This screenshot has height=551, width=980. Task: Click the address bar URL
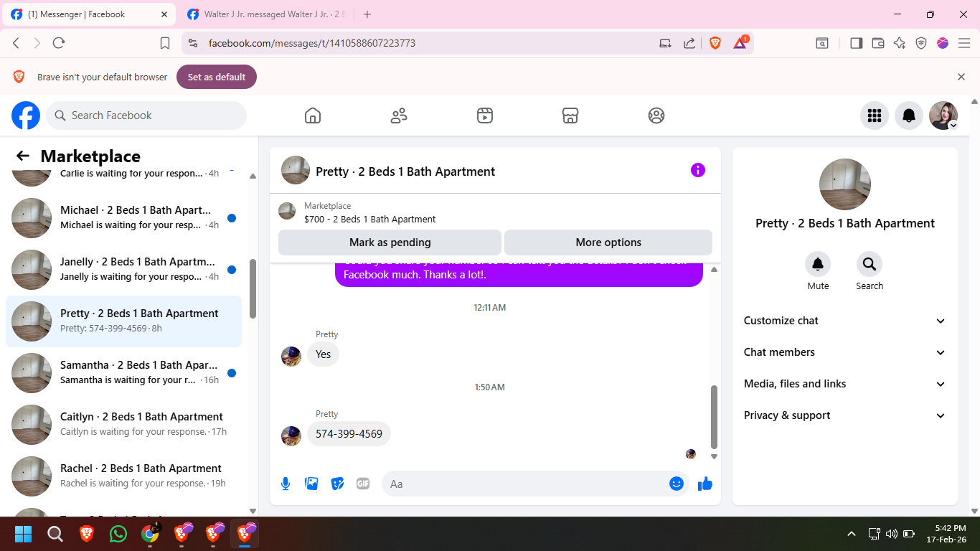pyautogui.click(x=311, y=43)
